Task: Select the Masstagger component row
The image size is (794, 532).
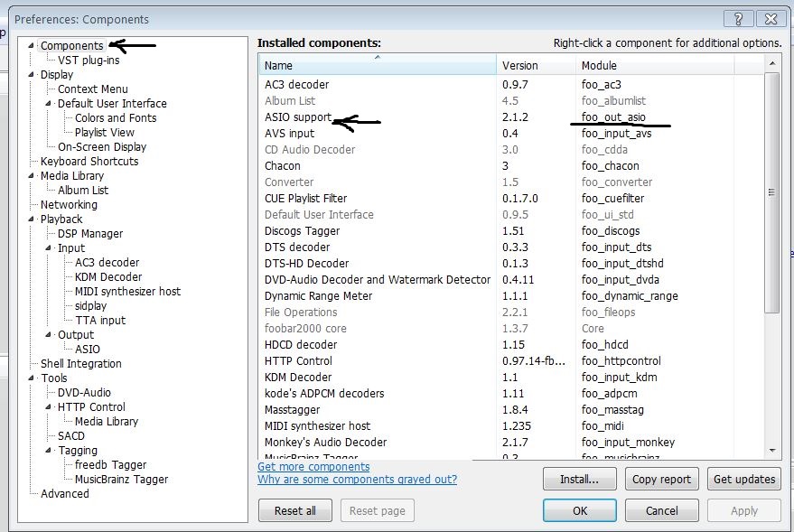Action: coord(511,409)
